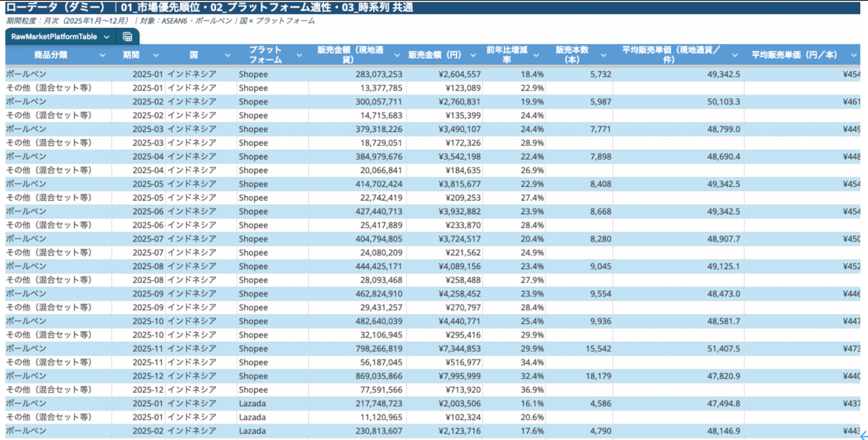Select average price cell 48,146.9
This screenshot has width=868, height=440.
coord(678,431)
